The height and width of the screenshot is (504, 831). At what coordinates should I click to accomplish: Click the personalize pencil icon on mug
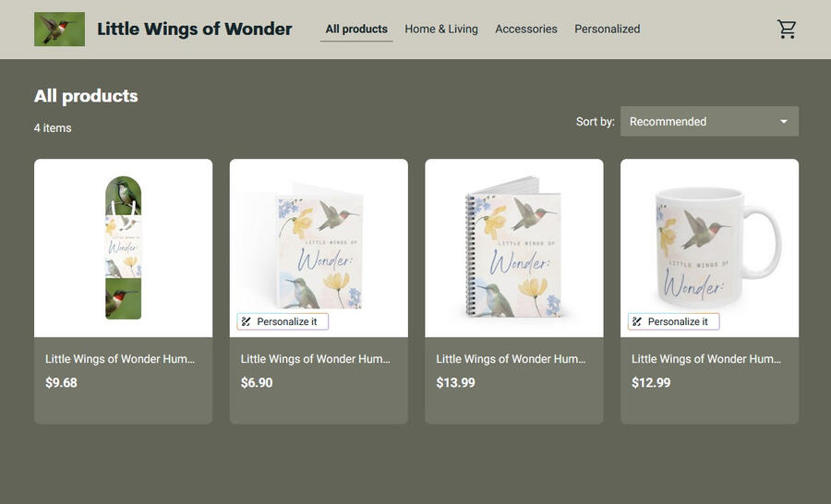coord(637,321)
